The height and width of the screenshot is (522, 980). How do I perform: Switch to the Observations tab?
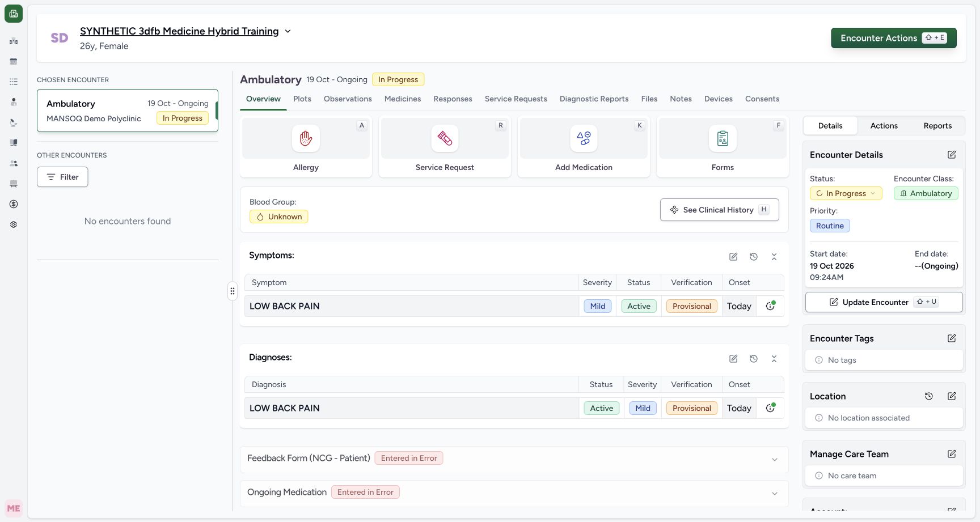pyautogui.click(x=348, y=99)
